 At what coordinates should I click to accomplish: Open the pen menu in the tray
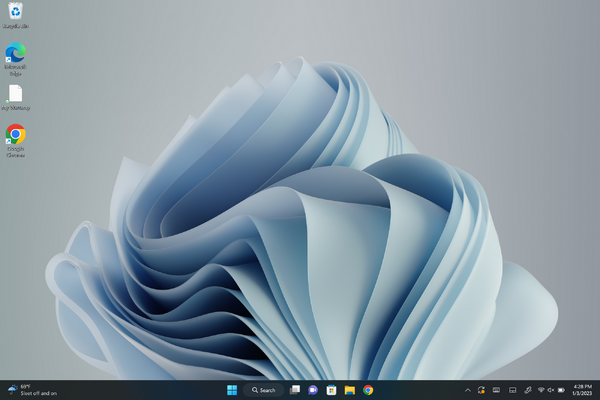coord(528,390)
